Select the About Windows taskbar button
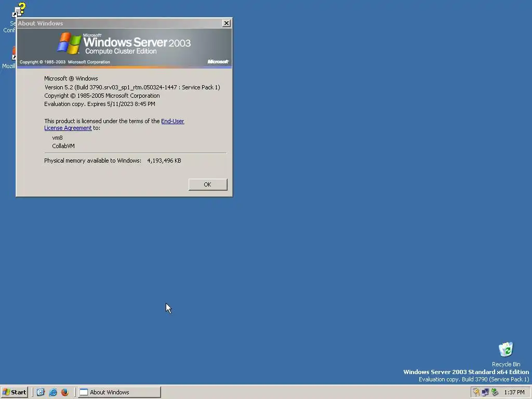The image size is (532, 399). (119, 392)
